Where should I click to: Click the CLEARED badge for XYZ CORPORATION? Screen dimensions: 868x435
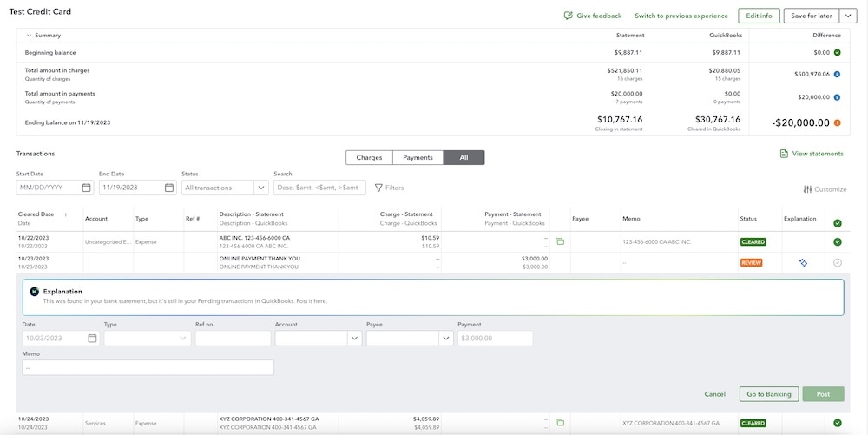(x=753, y=423)
